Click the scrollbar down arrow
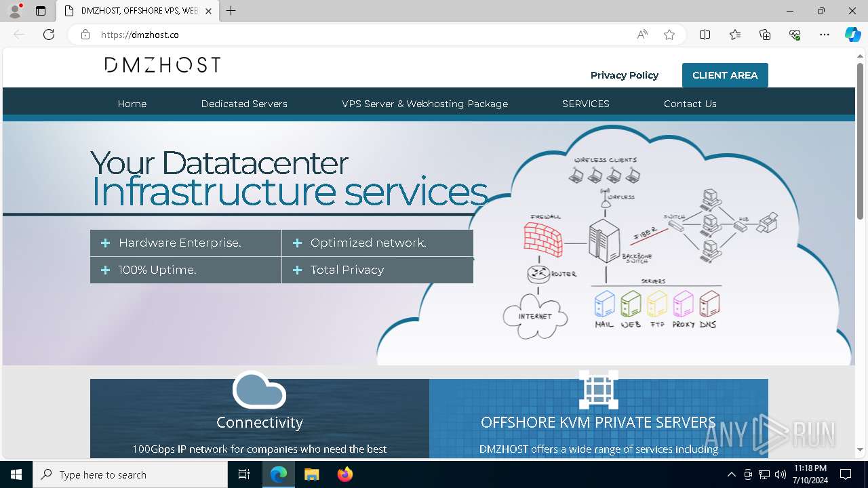The image size is (868, 488). (860, 449)
